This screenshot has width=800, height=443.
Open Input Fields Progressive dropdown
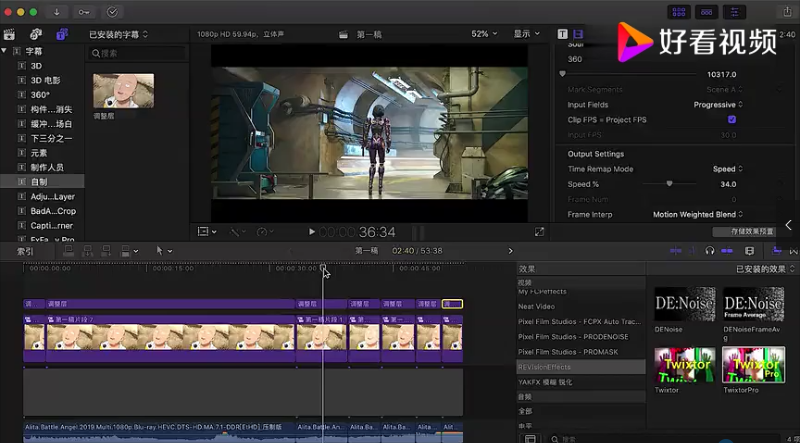click(x=718, y=105)
